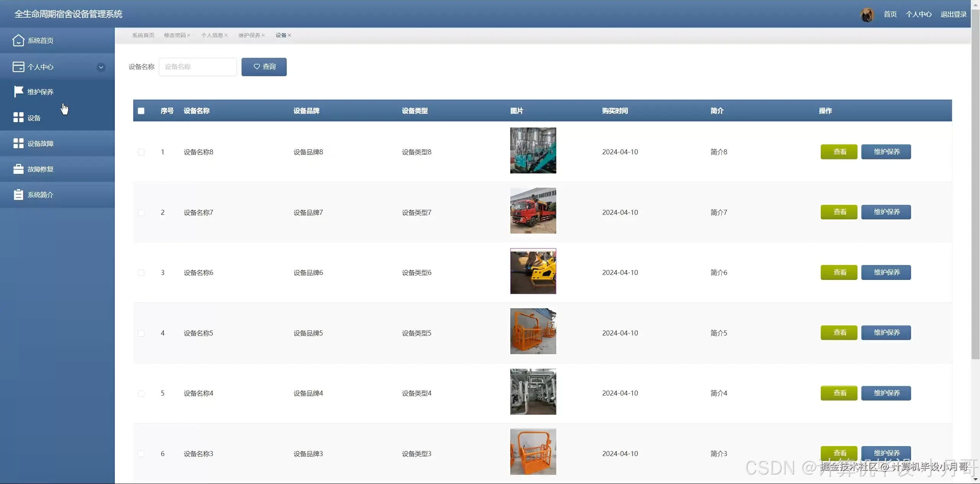Click the 查询 search button
The height and width of the screenshot is (484, 980).
point(264,67)
